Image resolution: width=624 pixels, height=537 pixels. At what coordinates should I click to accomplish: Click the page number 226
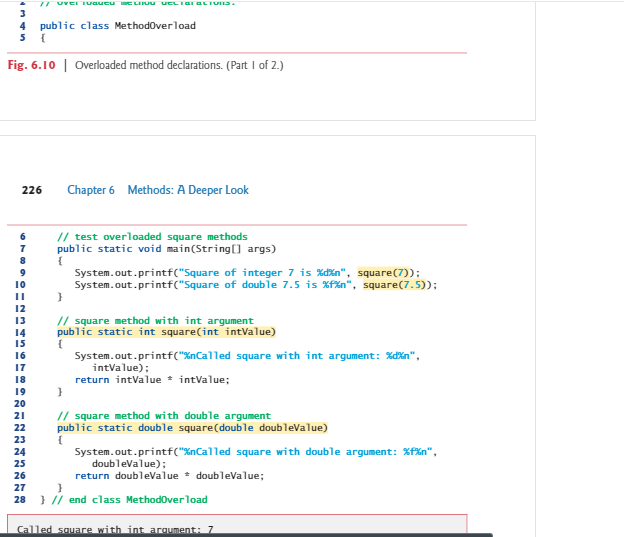(x=32, y=190)
